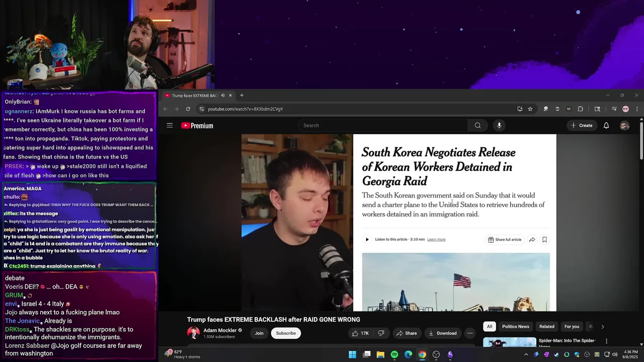Open File Explorer from the taskbar
Image resolution: width=644 pixels, height=362 pixels.
[x=380, y=354]
